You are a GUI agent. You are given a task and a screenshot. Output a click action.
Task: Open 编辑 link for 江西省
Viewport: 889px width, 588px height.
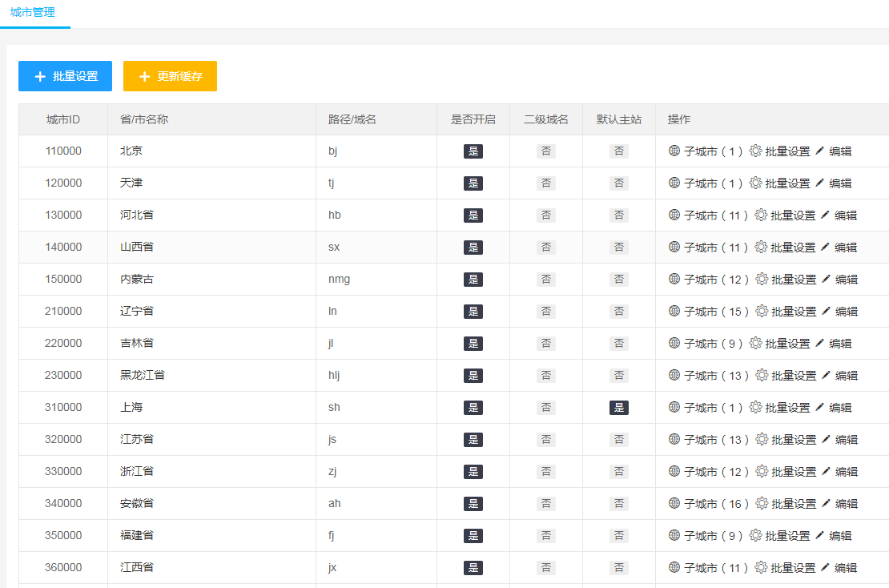[845, 568]
